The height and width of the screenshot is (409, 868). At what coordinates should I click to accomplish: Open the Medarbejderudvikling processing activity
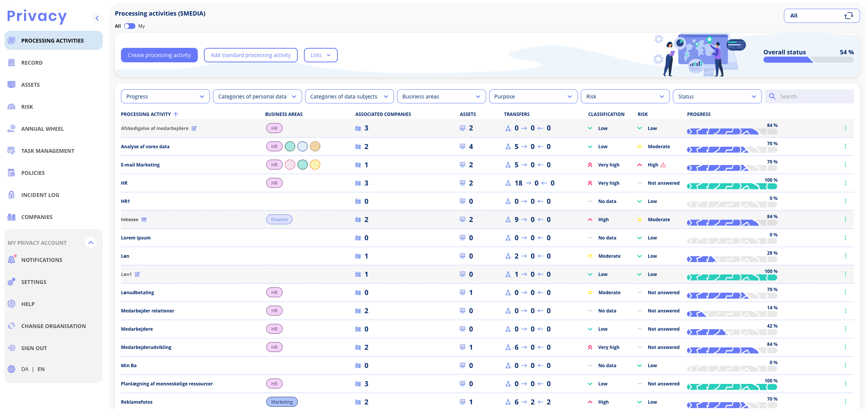tap(146, 347)
